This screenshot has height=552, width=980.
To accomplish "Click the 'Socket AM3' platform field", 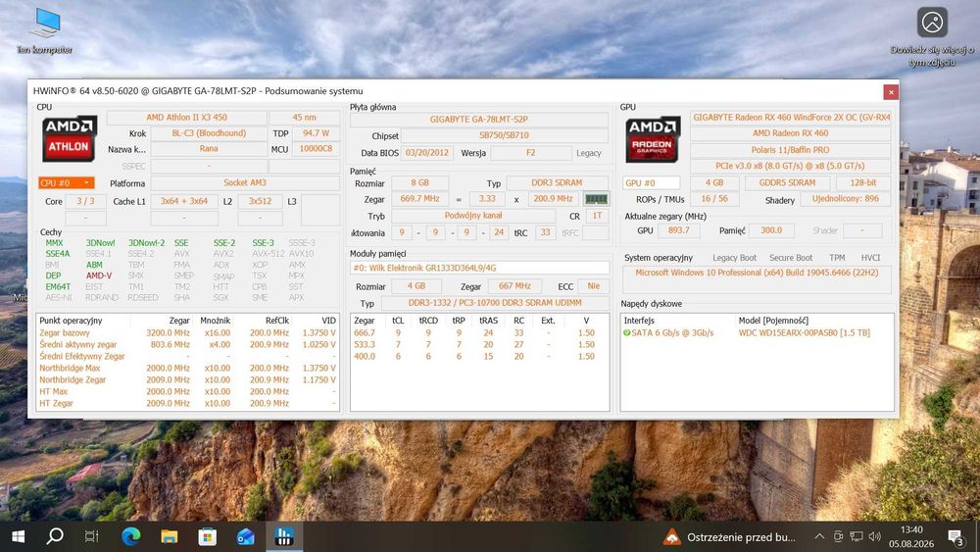I will (245, 182).
